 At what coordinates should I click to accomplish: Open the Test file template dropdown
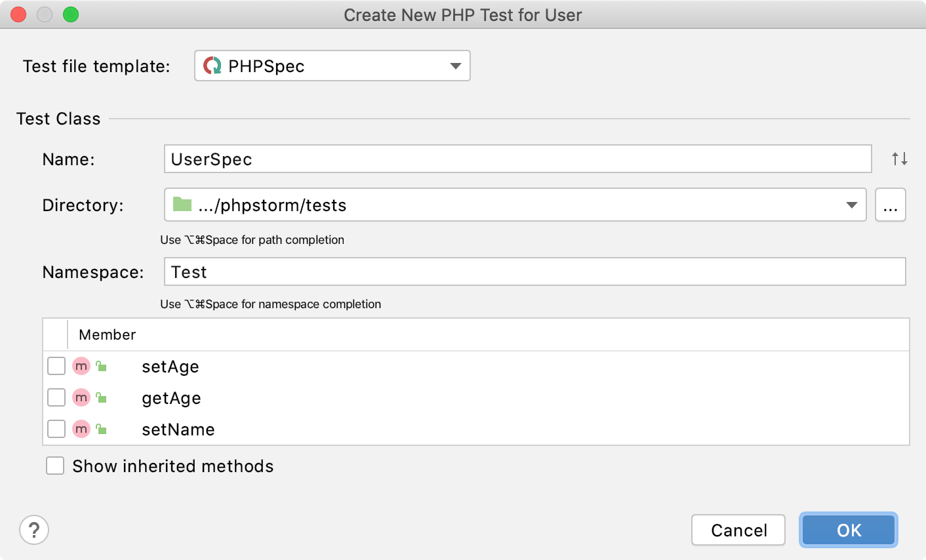(x=456, y=66)
